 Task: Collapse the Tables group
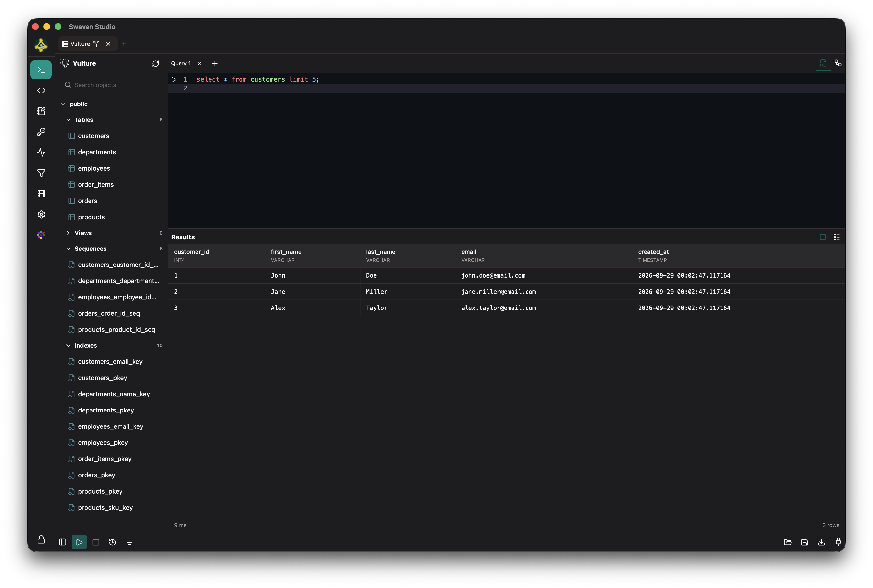[68, 120]
